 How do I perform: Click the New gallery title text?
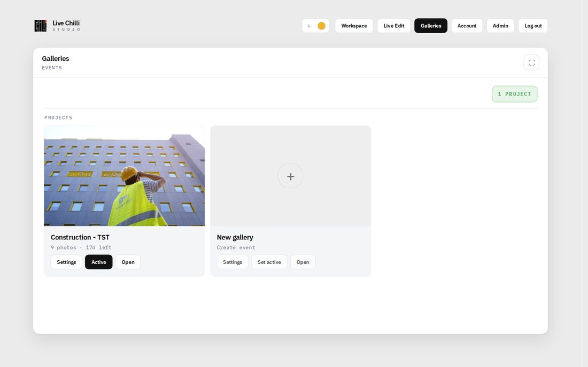point(235,237)
